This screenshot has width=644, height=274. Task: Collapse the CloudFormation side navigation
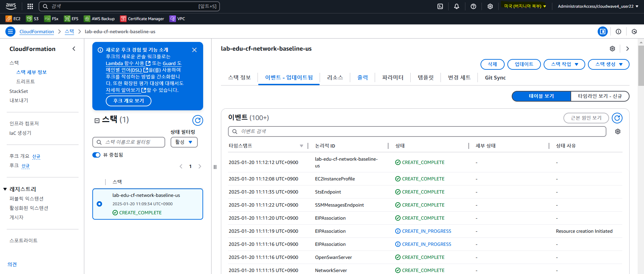[x=74, y=49]
